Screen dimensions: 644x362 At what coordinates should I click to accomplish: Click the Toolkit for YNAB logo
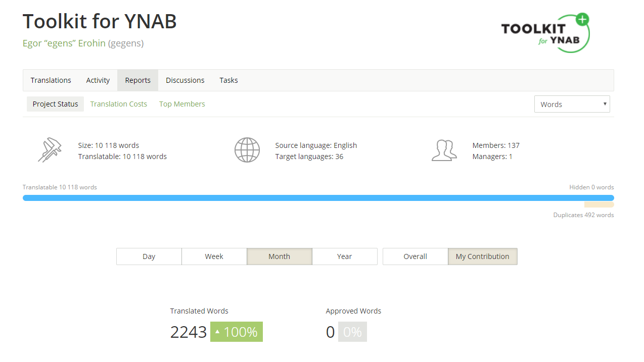pyautogui.click(x=545, y=33)
